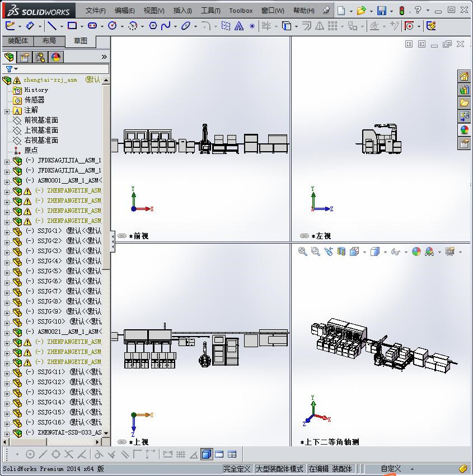Toggle the single view window layout button

click(x=219, y=455)
